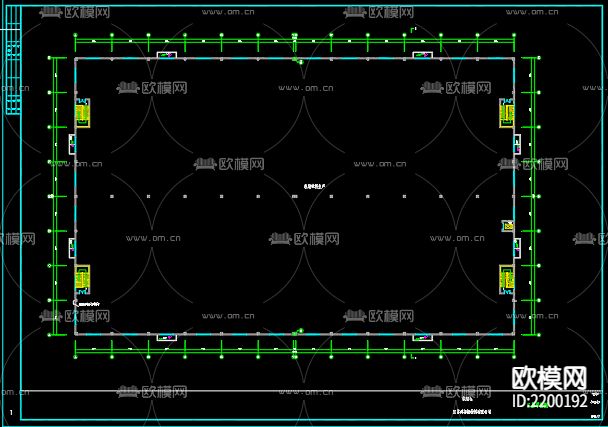Image resolution: width=608 pixels, height=427 pixels.
Task: Select the yellow stair block at upper-left wall
Action: pos(82,113)
